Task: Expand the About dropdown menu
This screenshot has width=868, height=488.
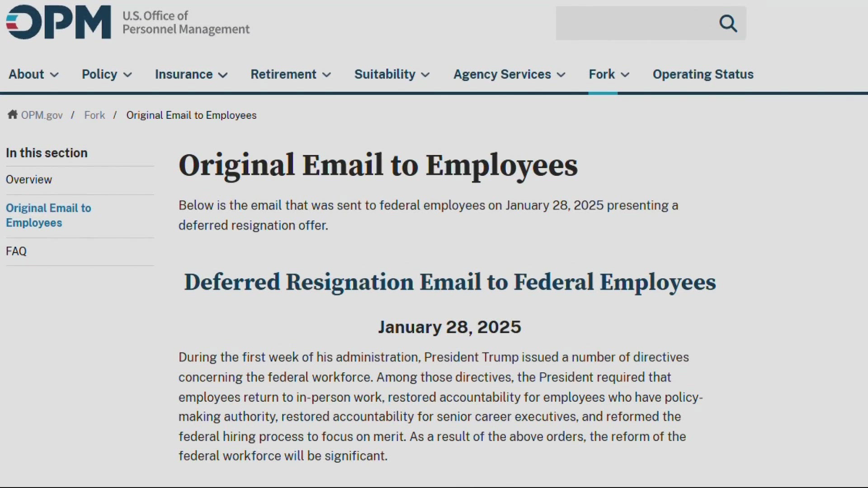Action: [33, 74]
